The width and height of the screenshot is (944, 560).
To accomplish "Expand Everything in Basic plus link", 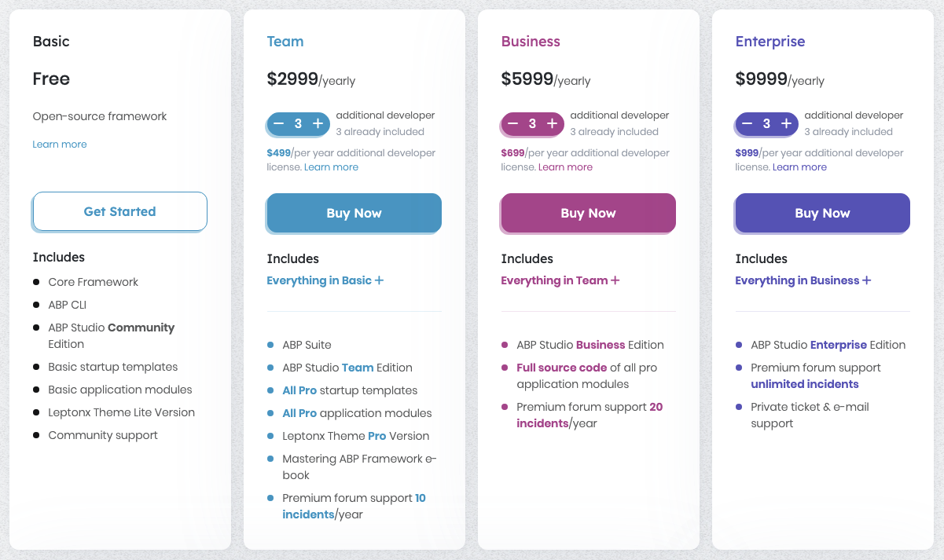I will (x=325, y=280).
